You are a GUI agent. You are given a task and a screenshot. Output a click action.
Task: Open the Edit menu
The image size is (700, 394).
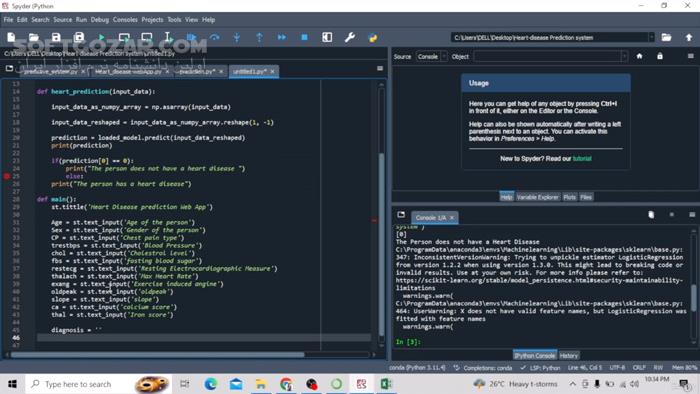pyautogui.click(x=22, y=20)
